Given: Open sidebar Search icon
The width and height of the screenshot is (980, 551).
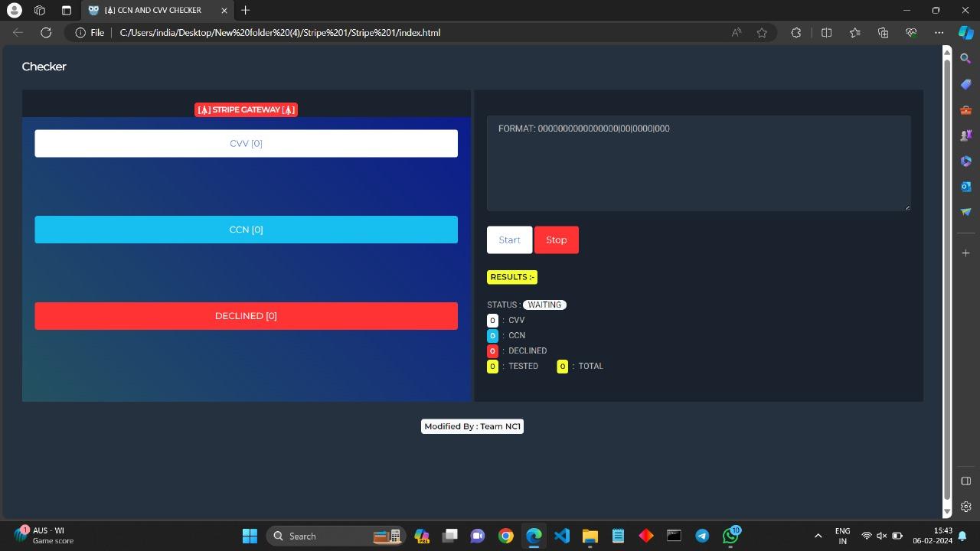Looking at the screenshot, I should [965, 58].
